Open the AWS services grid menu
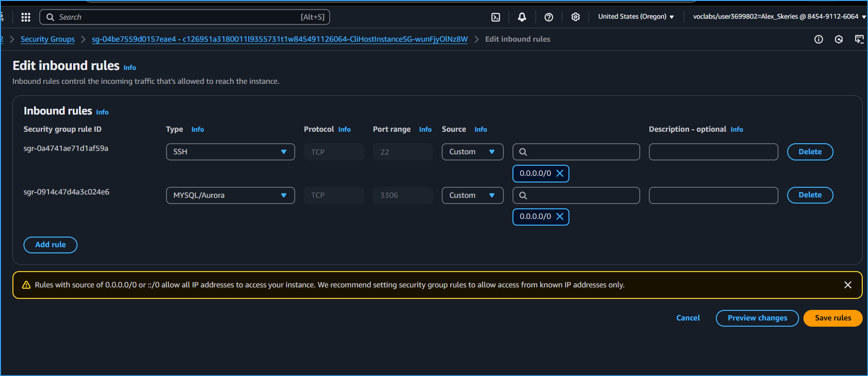Screen dimensions: 868x376 pyautogui.click(x=26, y=17)
